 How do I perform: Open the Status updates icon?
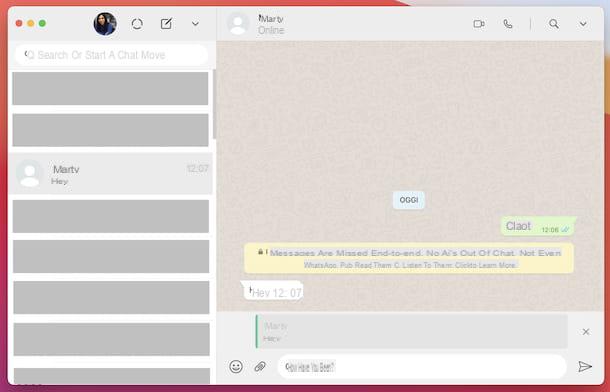137,24
